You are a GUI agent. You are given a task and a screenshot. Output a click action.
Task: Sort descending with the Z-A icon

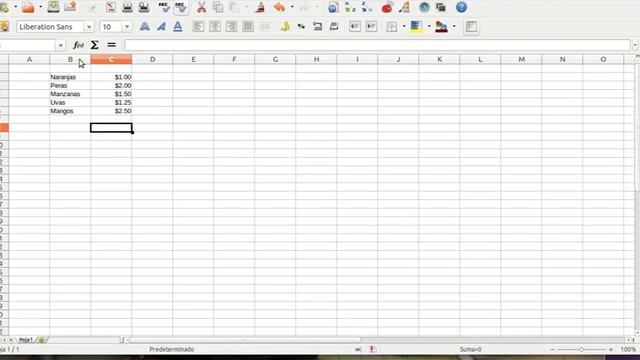click(x=367, y=7)
